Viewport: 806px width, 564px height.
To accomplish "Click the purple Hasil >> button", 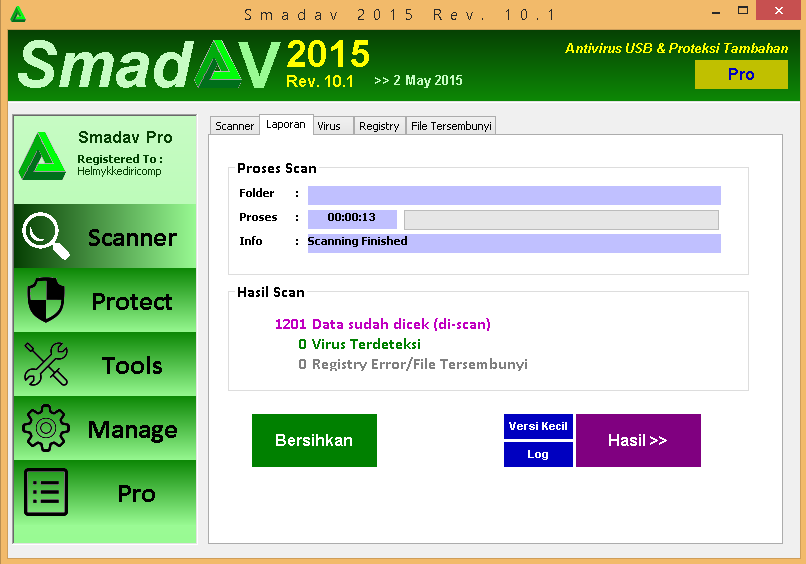I will 638,440.
